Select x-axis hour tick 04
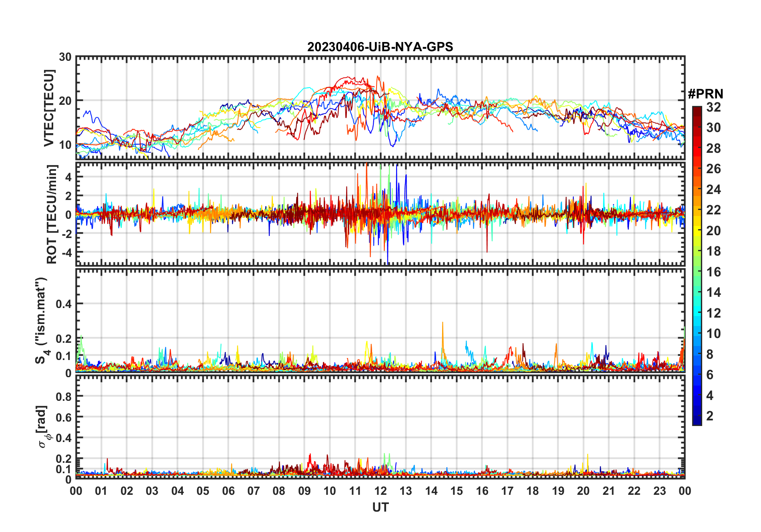 click(x=178, y=491)
